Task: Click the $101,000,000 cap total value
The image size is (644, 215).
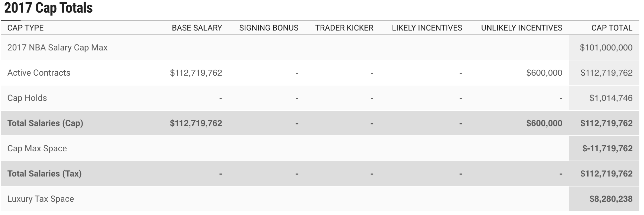Action: coord(606,47)
